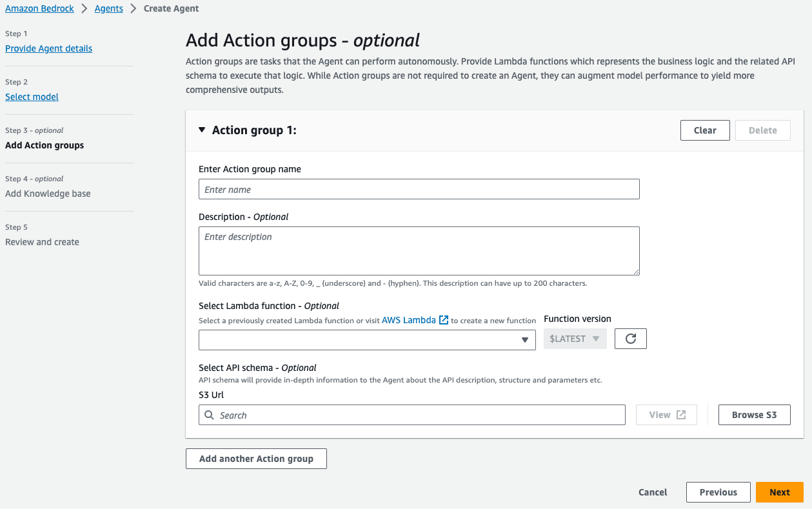Screen dimensions: 812x509
Task: Click the S3 Url search box
Action: (412, 415)
